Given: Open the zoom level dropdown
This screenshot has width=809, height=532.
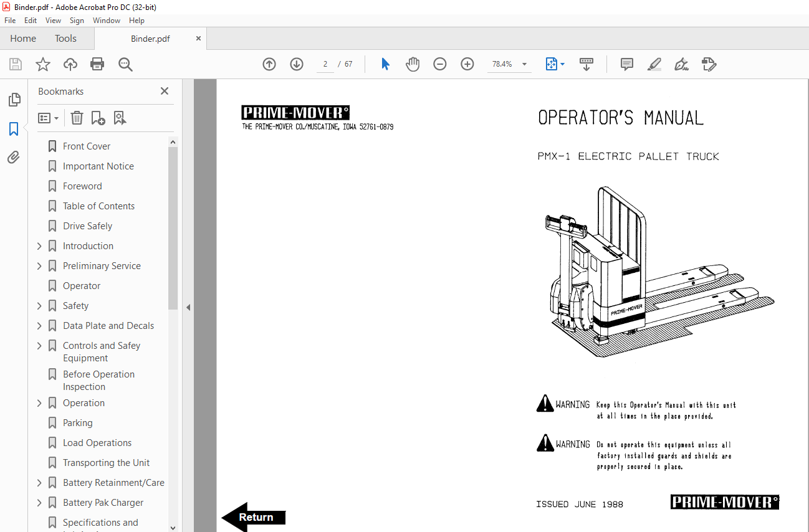Looking at the screenshot, I should coord(524,64).
